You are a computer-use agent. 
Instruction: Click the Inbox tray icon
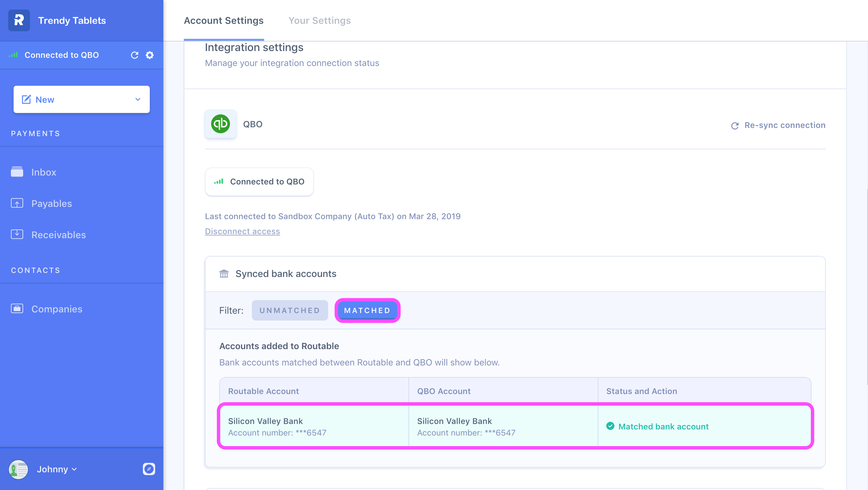[x=17, y=172]
